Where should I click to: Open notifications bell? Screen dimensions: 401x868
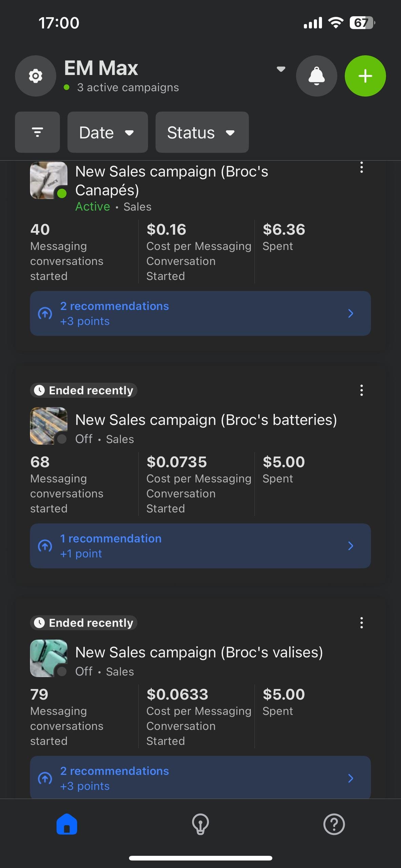tap(317, 76)
